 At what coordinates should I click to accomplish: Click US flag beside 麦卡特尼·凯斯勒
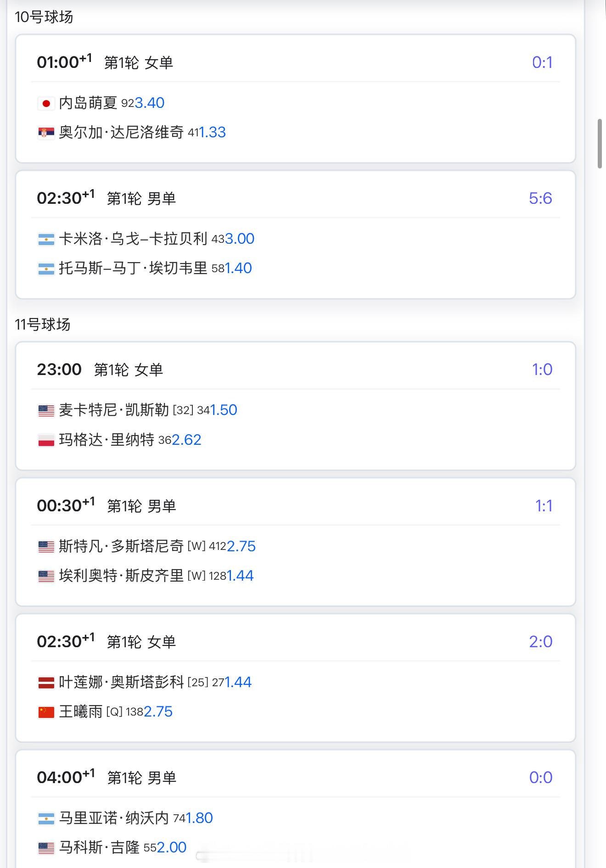[46, 410]
